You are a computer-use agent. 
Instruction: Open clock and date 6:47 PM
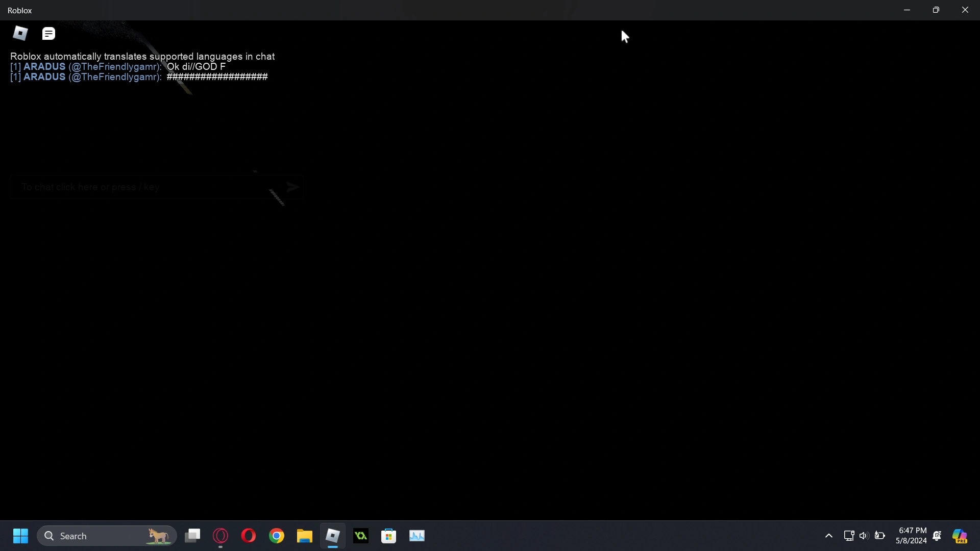[x=912, y=536]
